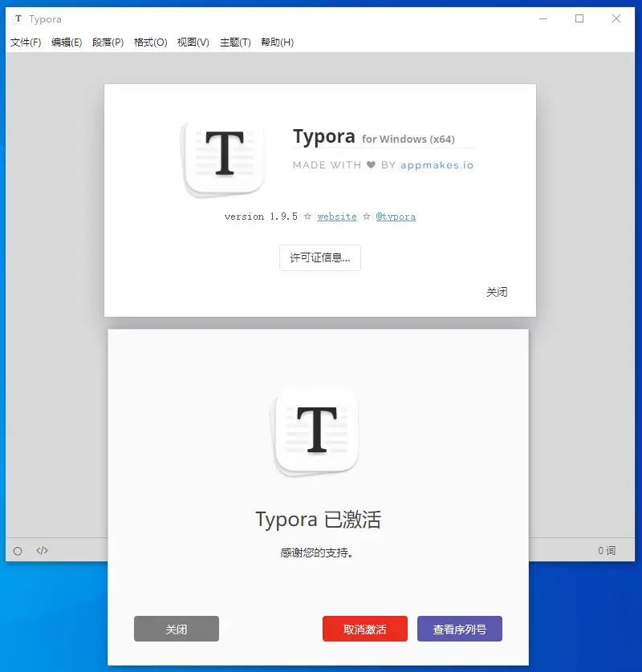Open the @typora link
642x672 pixels.
[396, 217]
